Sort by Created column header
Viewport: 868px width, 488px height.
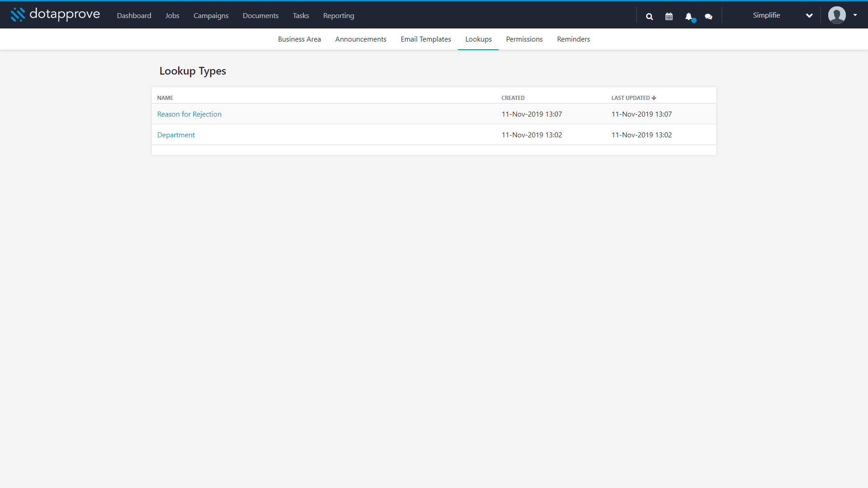[x=513, y=98]
